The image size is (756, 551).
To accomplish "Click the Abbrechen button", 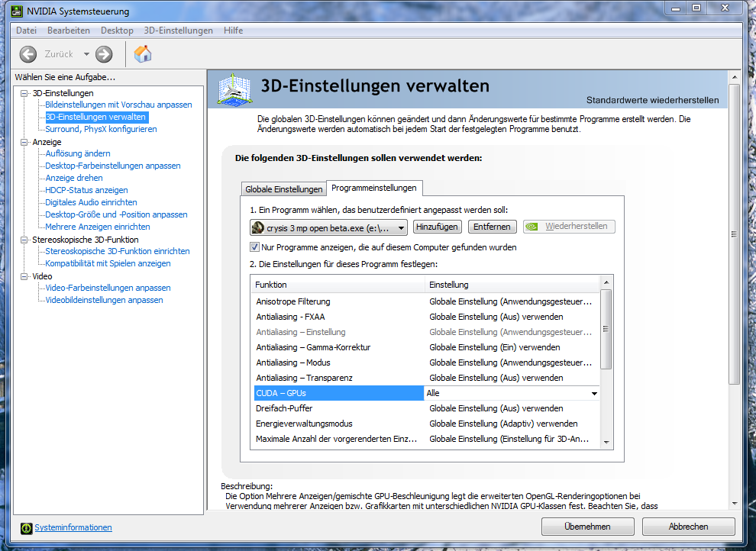I will coord(688,527).
